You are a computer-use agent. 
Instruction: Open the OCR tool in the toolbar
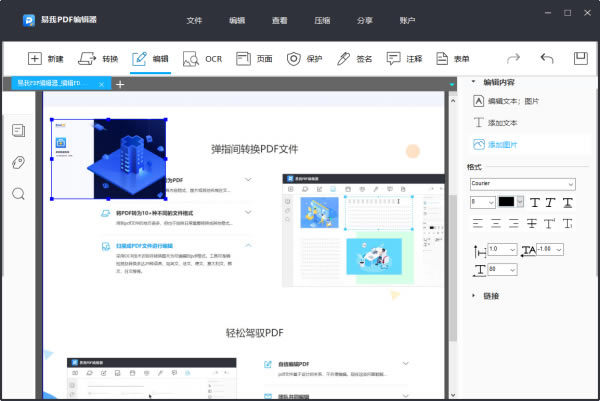point(203,59)
